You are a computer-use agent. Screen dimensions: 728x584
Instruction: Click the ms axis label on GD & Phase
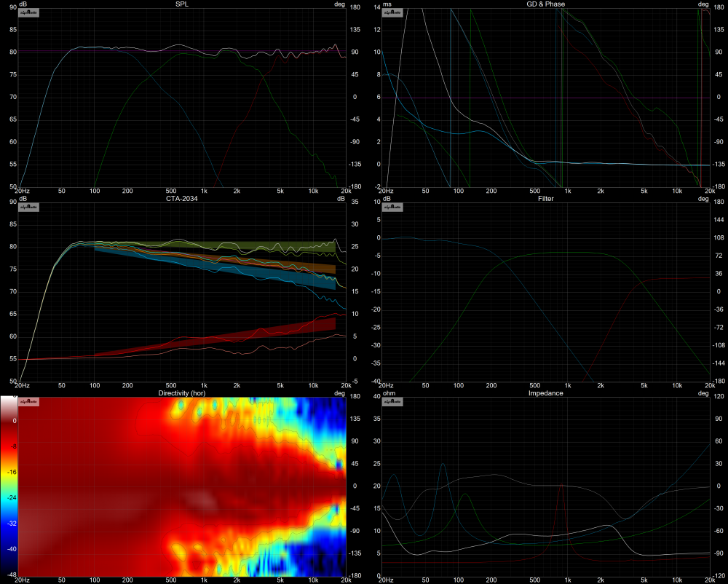[x=387, y=4]
